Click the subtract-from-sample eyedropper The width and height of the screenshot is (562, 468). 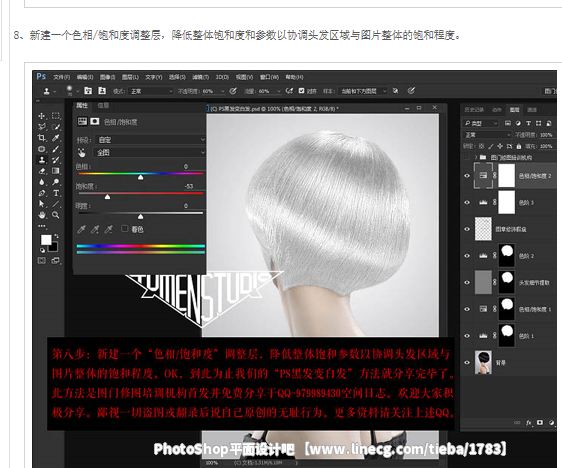108,229
